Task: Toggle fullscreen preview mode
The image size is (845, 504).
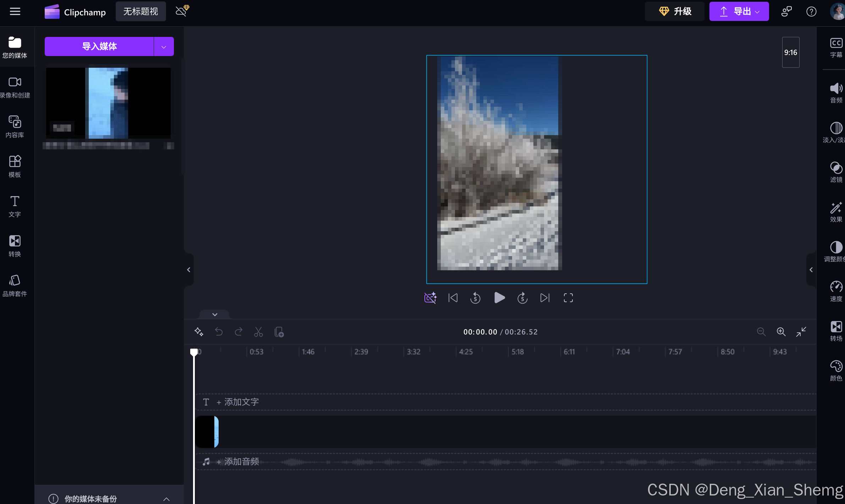Action: pos(568,298)
